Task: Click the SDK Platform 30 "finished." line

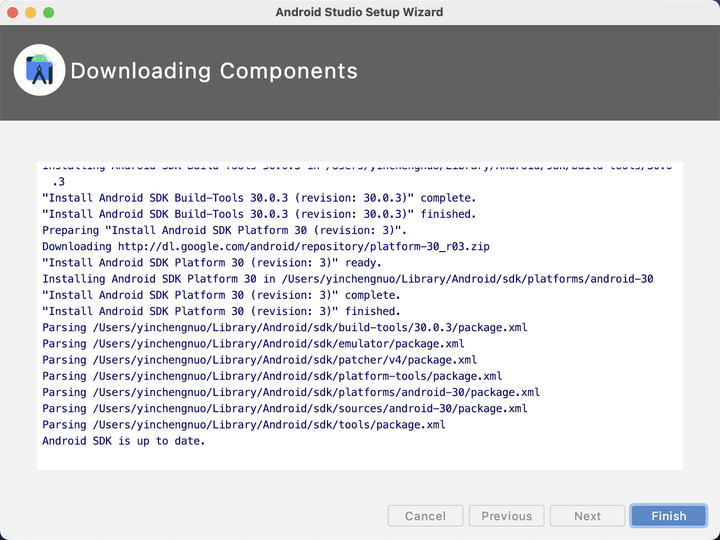Action: 221,311
